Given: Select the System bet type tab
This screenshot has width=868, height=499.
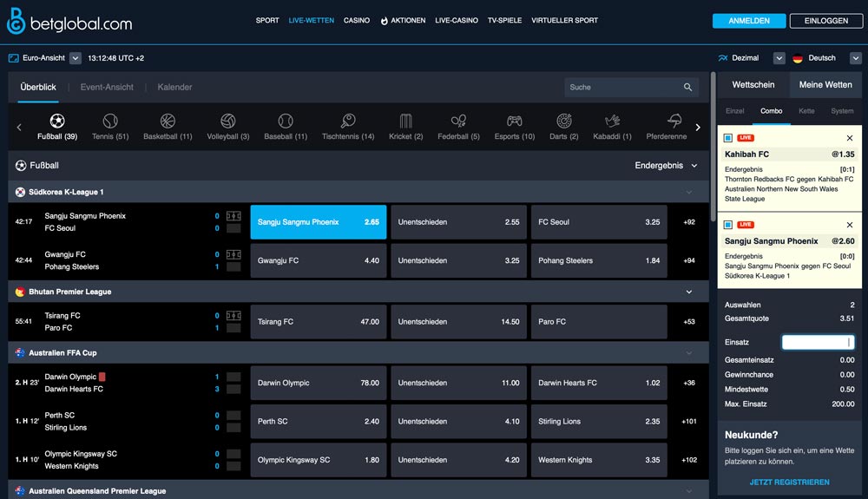Looking at the screenshot, I should pyautogui.click(x=842, y=111).
